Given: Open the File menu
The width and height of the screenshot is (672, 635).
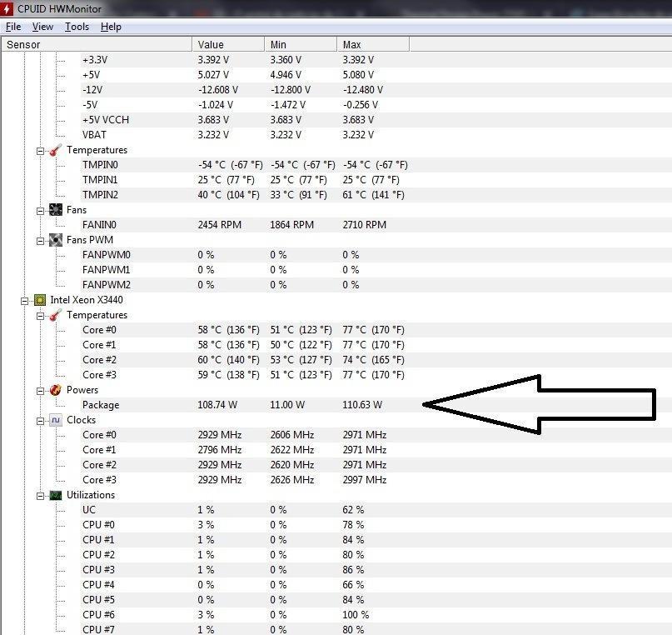Looking at the screenshot, I should (x=13, y=27).
